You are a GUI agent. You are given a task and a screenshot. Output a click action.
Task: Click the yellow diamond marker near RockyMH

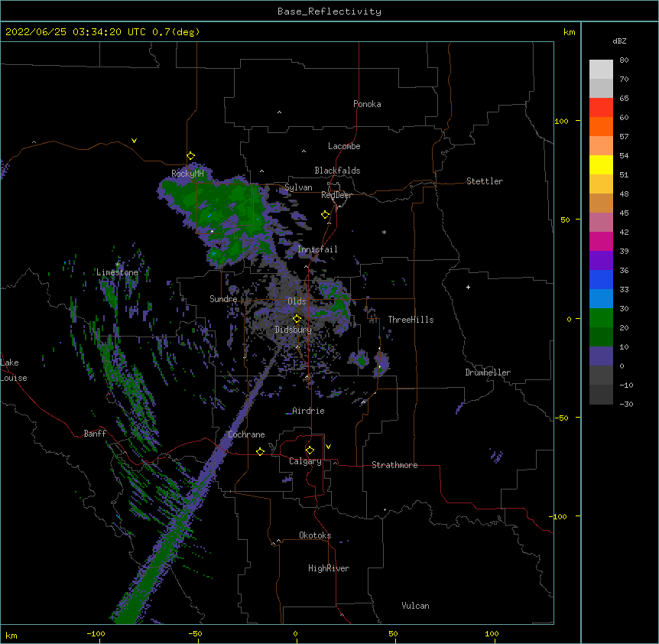tap(190, 156)
